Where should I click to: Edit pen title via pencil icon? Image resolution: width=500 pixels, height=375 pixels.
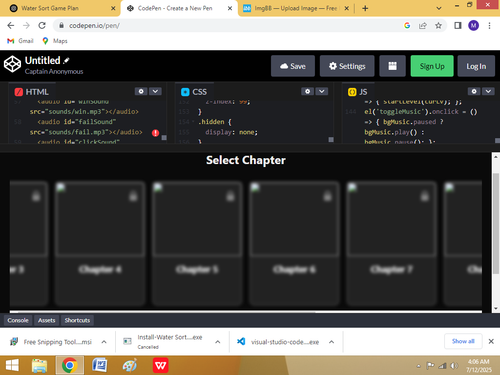click(66, 60)
